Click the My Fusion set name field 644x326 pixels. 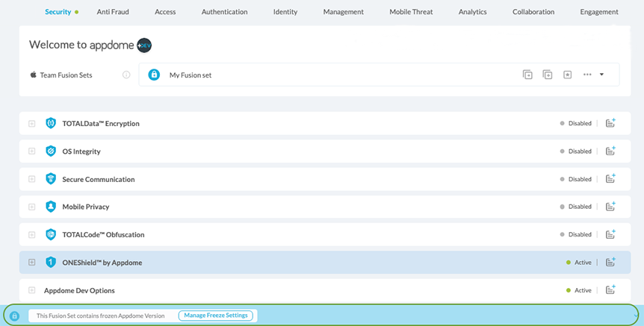(191, 75)
